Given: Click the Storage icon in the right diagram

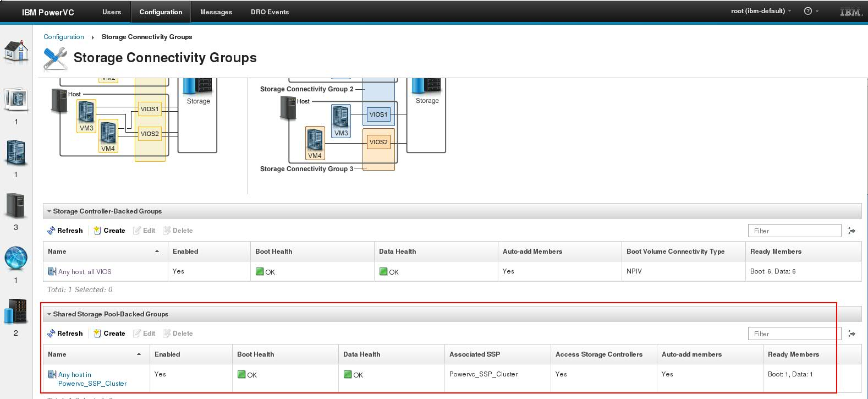Looking at the screenshot, I should [427, 86].
